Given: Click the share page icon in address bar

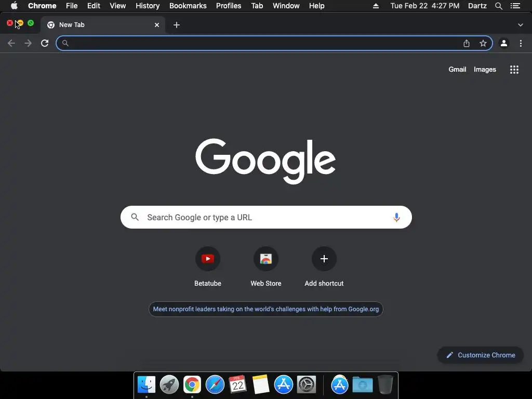Looking at the screenshot, I should (x=467, y=43).
